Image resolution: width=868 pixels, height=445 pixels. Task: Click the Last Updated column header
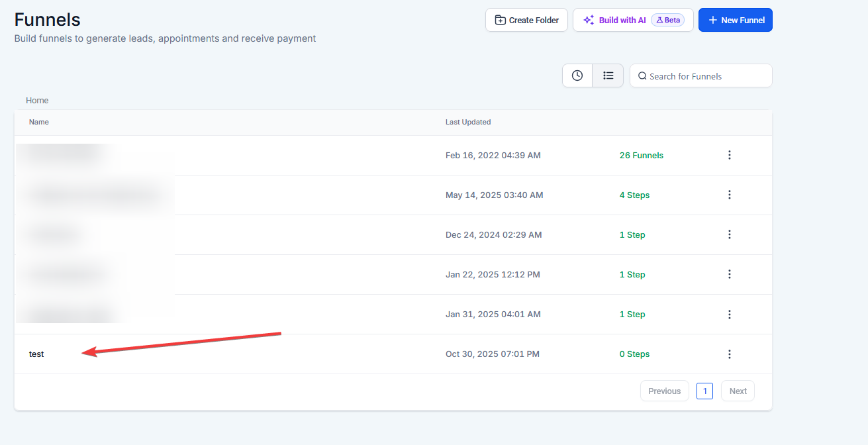468,122
